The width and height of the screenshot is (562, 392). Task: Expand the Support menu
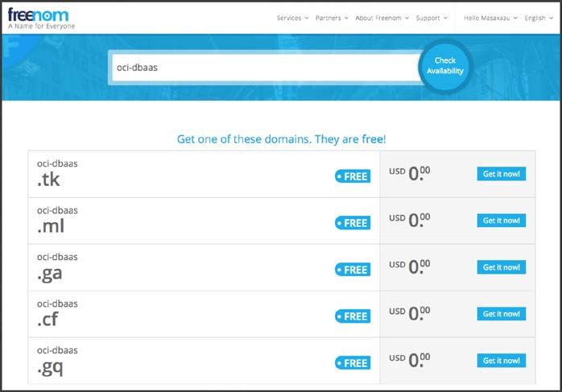pos(432,18)
